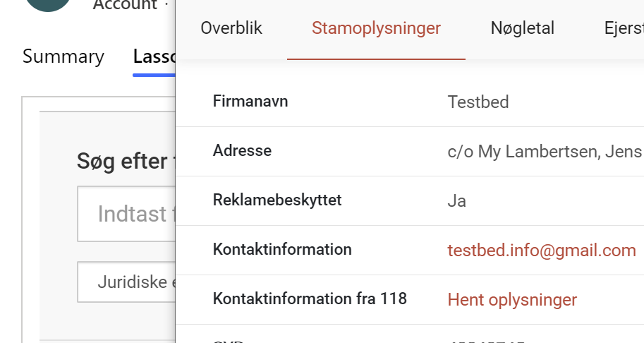Click the testbed.info@gmail.com email link

[x=542, y=251]
